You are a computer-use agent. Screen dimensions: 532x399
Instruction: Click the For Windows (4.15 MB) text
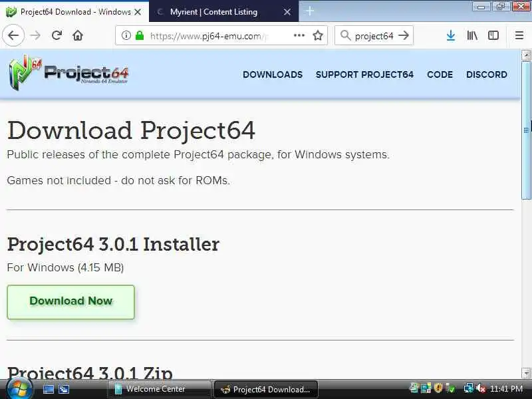[x=65, y=267]
